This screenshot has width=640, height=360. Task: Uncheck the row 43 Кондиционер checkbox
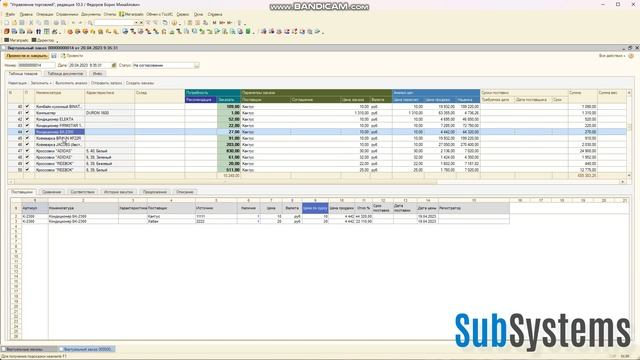(x=27, y=125)
